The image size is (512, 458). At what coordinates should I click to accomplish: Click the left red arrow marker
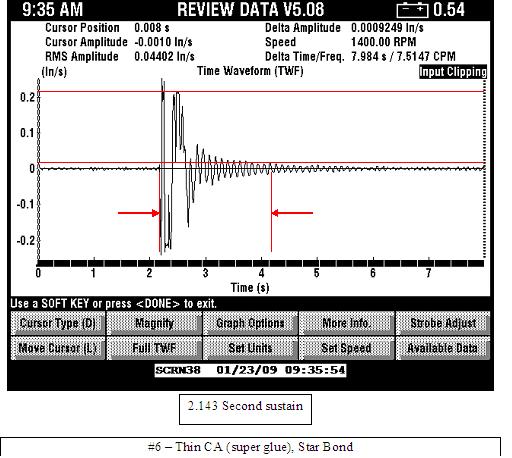tap(139, 213)
